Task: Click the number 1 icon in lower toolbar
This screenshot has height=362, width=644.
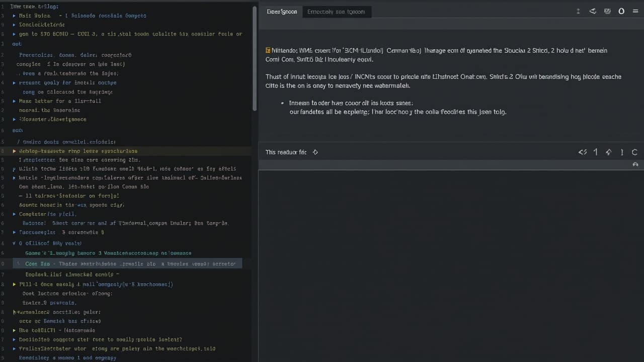Action: coord(596,152)
